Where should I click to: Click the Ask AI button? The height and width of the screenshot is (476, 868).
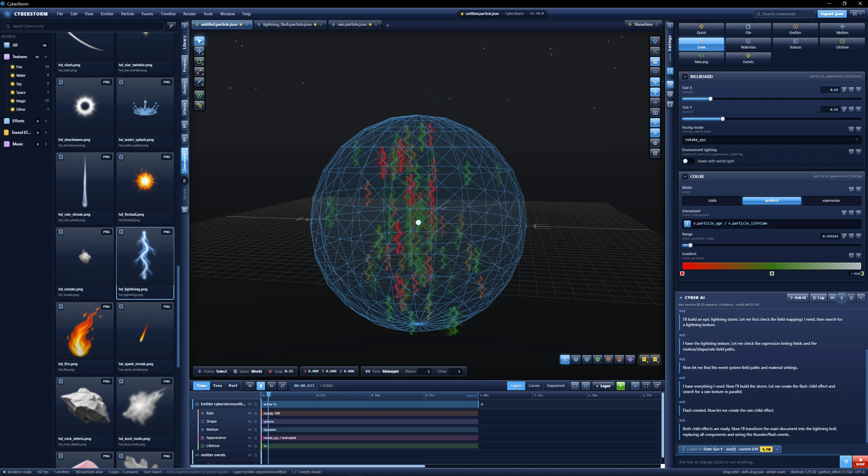point(797,298)
